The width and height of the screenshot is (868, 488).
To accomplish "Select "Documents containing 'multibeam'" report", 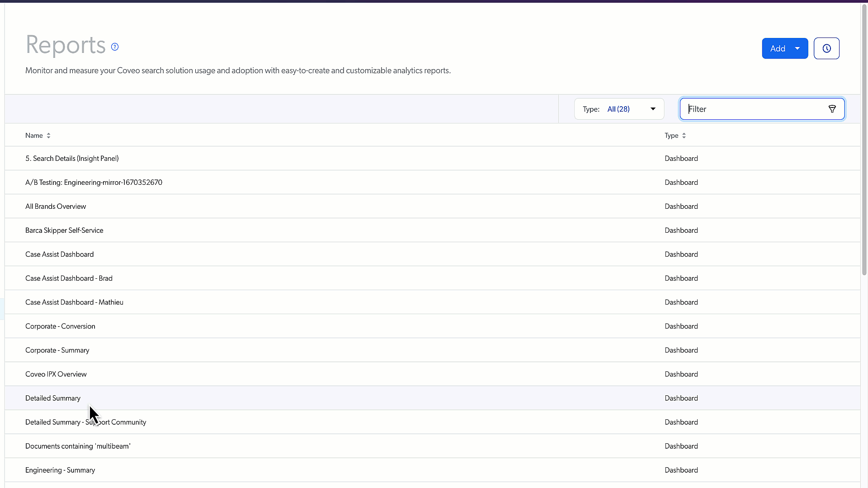I will pos(78,446).
